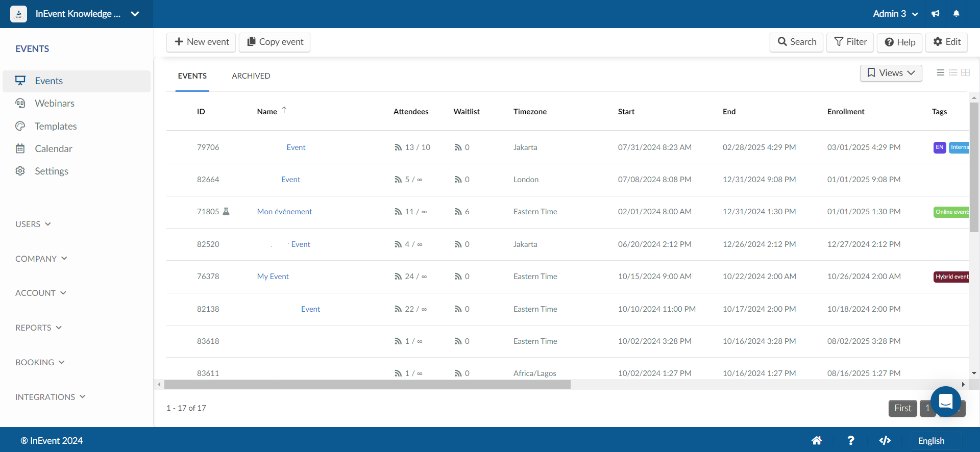Image resolution: width=980 pixels, height=452 pixels.
Task: Click the Webinars icon in the sidebar
Action: click(x=20, y=103)
